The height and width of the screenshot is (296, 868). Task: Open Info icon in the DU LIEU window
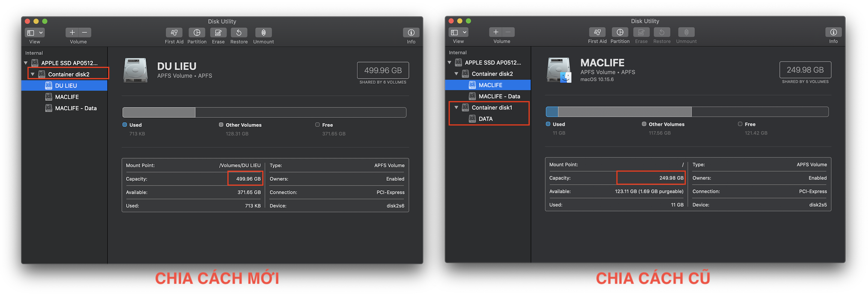[411, 33]
